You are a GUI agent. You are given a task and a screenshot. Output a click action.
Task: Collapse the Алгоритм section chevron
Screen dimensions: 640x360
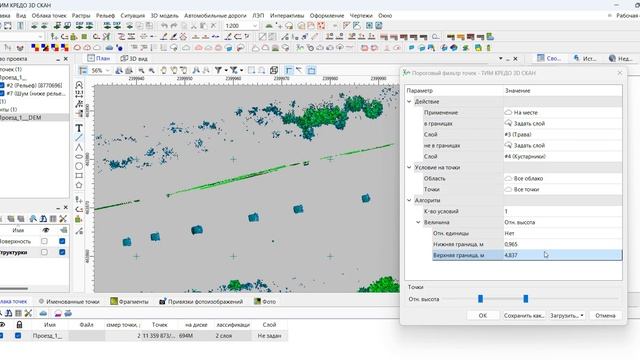409,200
